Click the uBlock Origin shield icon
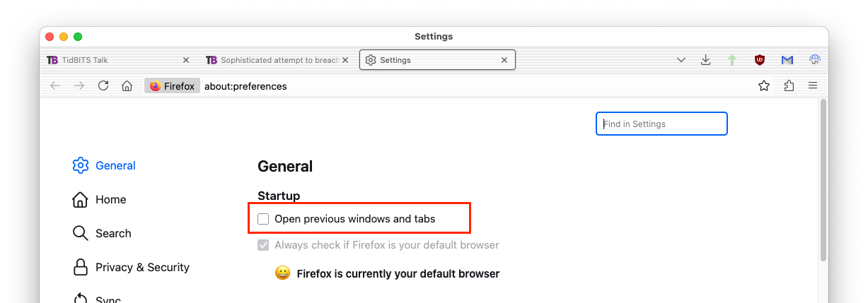This screenshot has height=303, width=868. pyautogui.click(x=760, y=60)
